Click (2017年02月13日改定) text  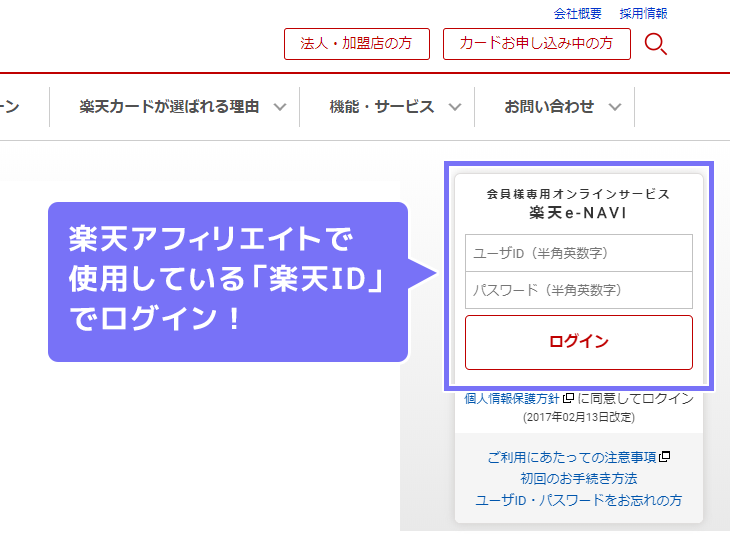click(x=579, y=417)
